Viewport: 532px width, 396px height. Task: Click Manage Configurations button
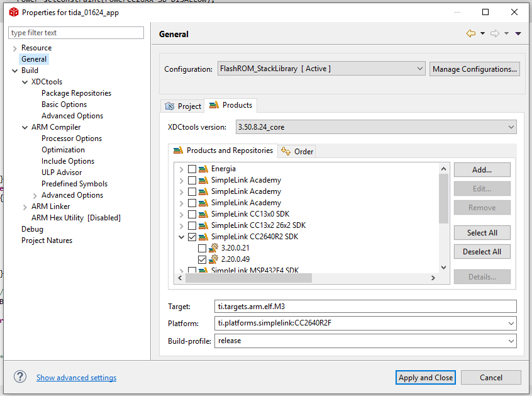pos(475,69)
